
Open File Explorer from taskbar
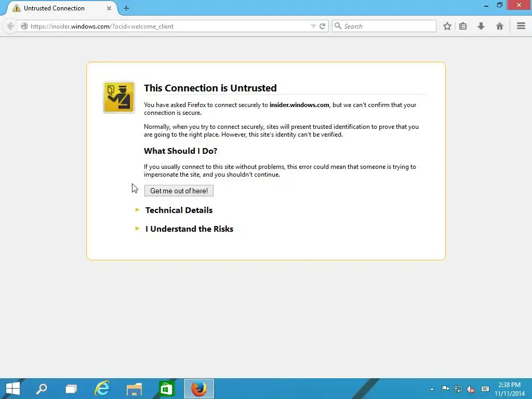pos(135,389)
